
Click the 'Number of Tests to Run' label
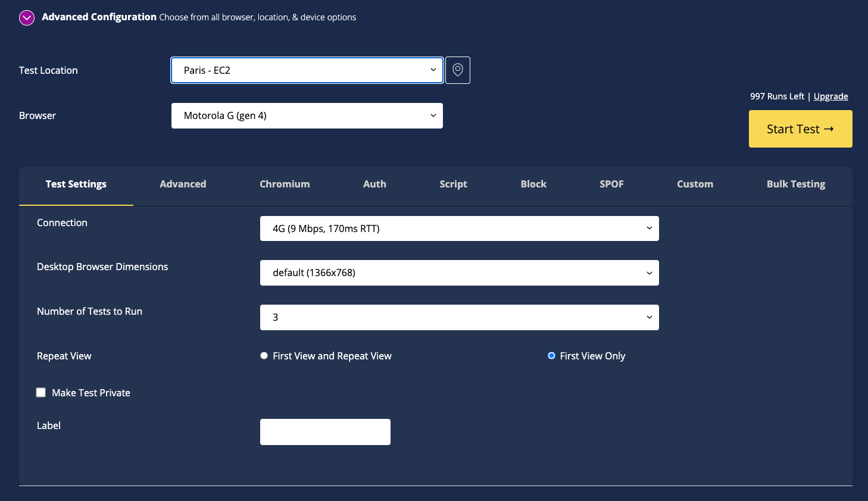(x=89, y=311)
